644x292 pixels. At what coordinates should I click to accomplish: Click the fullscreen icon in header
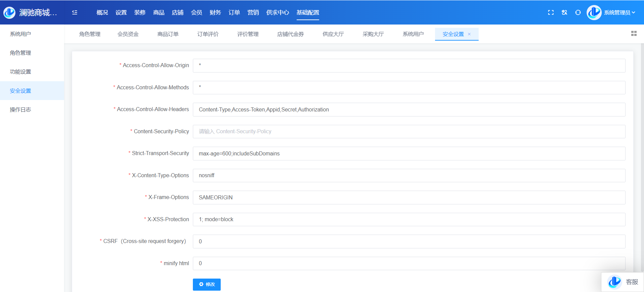[x=551, y=12]
